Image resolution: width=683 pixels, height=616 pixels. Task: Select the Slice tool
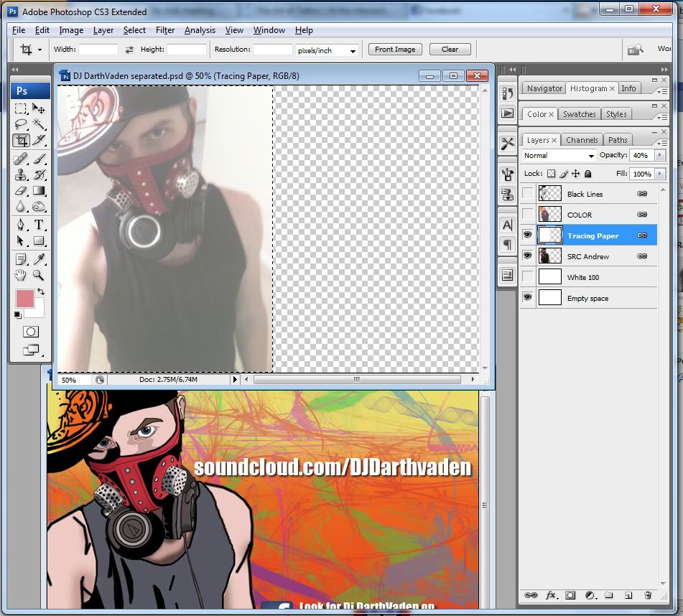point(39,140)
